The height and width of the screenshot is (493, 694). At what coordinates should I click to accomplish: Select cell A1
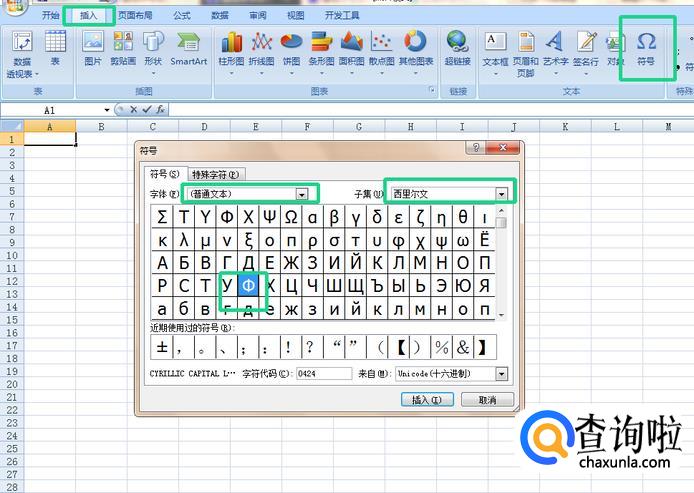click(x=50, y=139)
